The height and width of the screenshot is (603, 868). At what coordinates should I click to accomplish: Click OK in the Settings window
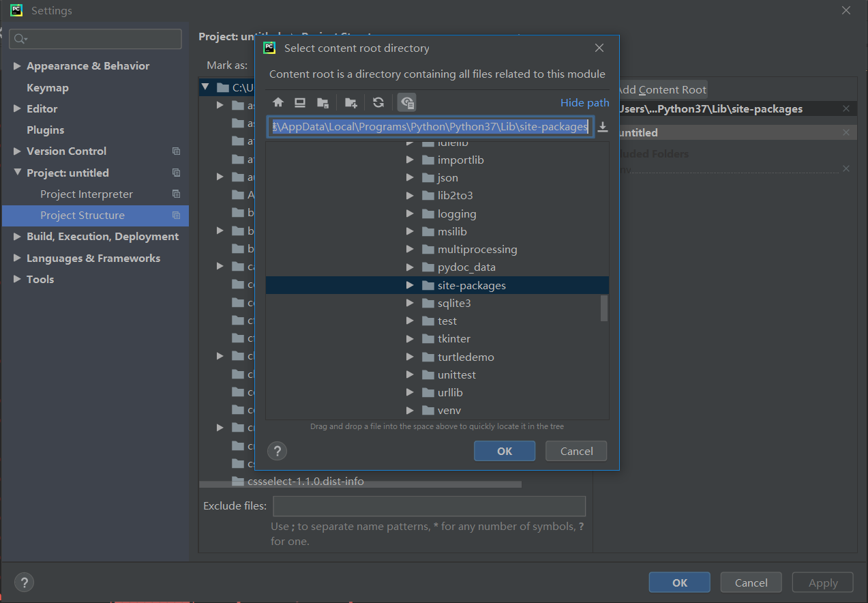(x=680, y=583)
